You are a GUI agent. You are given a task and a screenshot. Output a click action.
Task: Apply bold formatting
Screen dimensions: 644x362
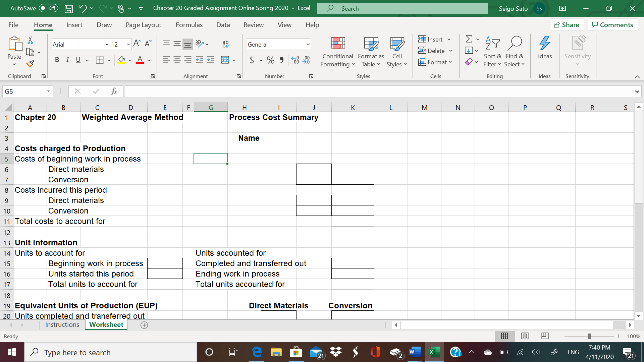tap(57, 60)
